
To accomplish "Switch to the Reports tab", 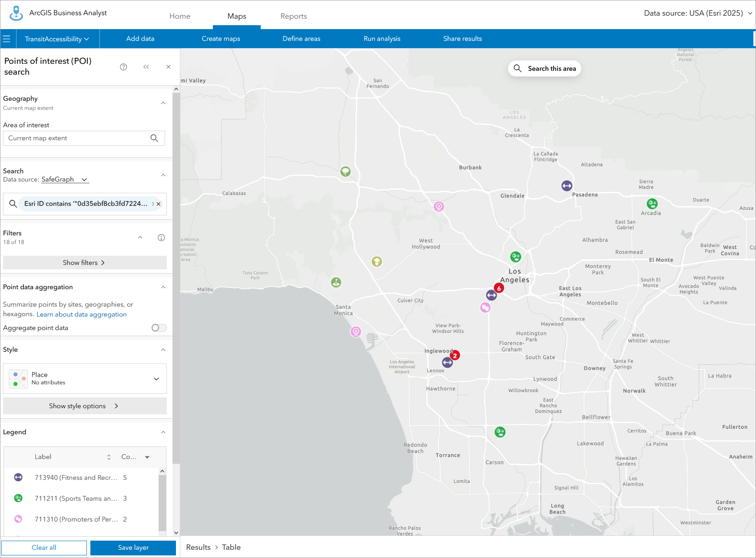I will pos(293,16).
